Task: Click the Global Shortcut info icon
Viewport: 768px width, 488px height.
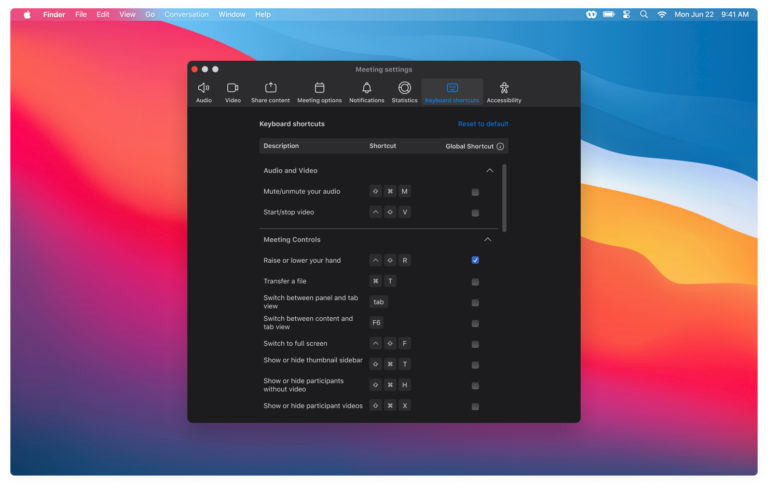Action: coord(500,146)
